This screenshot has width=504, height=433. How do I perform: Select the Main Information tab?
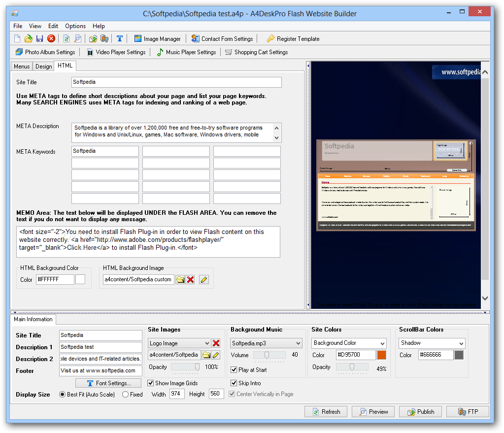(x=33, y=319)
